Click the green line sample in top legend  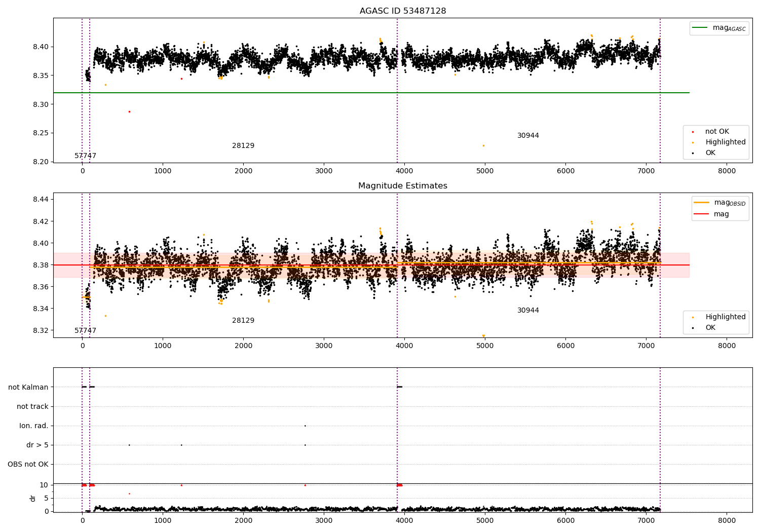point(701,28)
